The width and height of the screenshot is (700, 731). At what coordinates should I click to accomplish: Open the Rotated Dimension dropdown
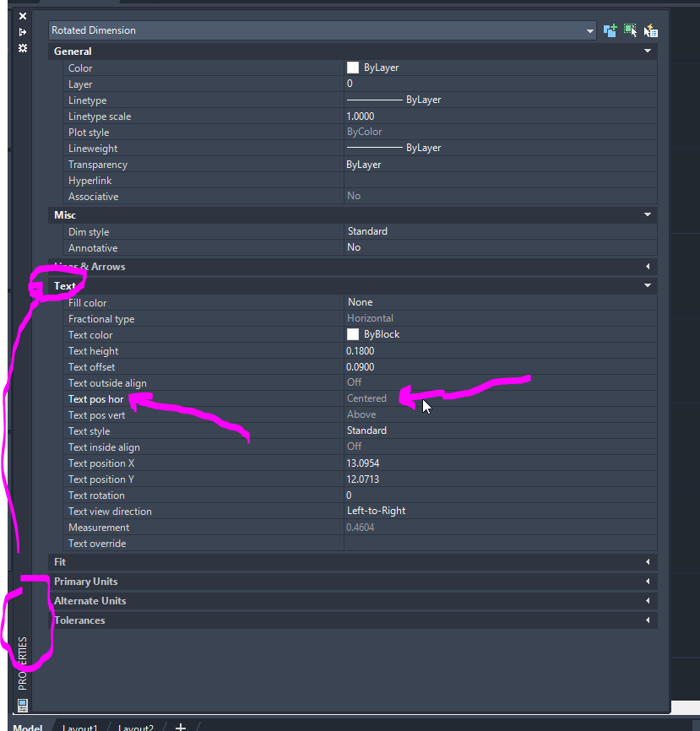[589, 30]
